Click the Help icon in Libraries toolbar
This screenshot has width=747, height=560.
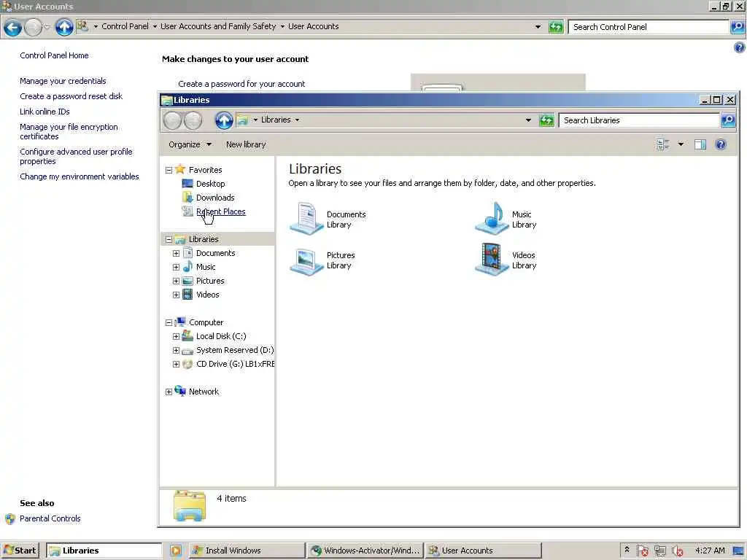click(x=721, y=144)
